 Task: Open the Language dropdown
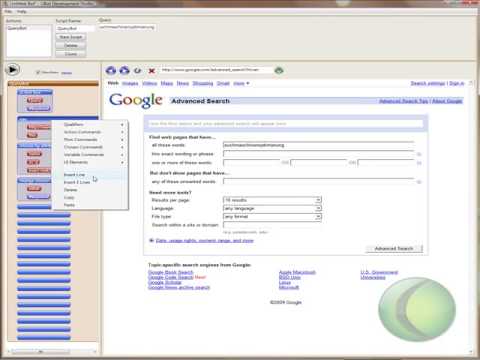272,208
